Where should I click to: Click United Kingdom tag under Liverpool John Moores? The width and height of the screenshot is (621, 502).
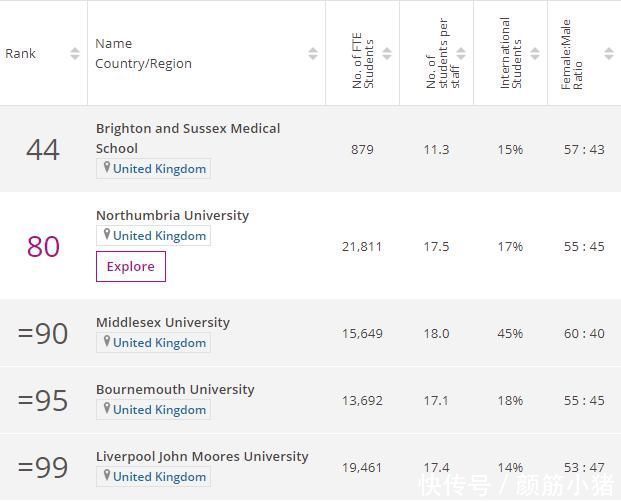[159, 477]
